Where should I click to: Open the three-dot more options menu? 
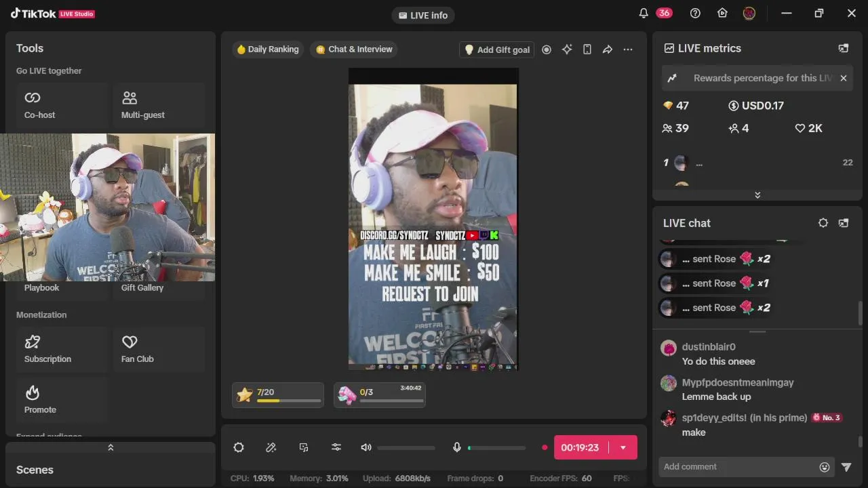628,49
